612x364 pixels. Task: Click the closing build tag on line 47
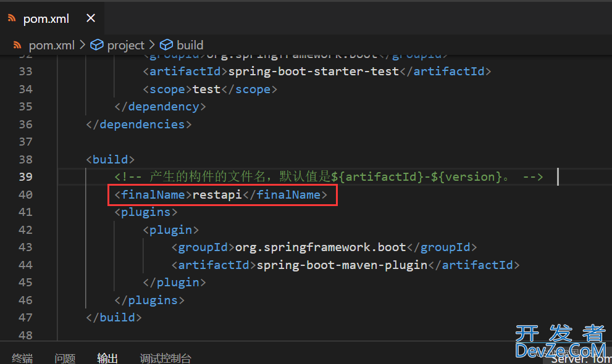tap(114, 317)
